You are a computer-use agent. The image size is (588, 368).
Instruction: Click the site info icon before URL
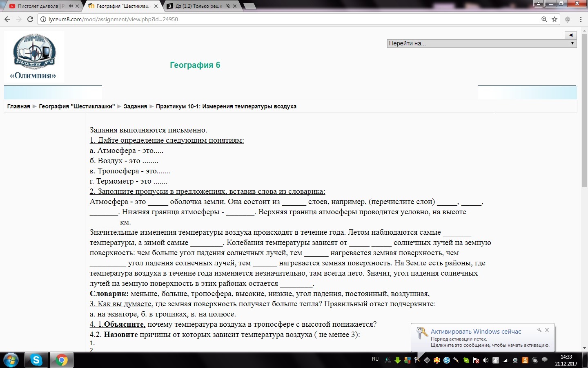43,19
